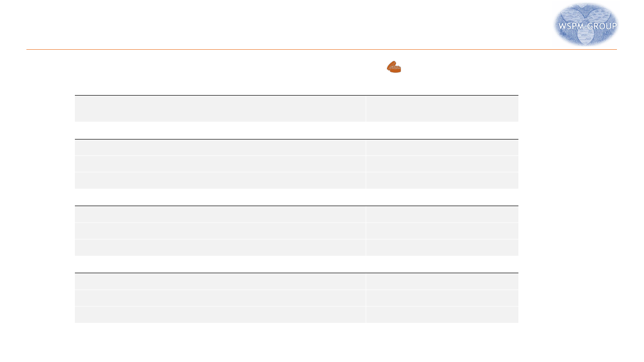Click the first row's left cell in the second three-row group
The width and height of the screenshot is (644, 362).
[220, 214]
